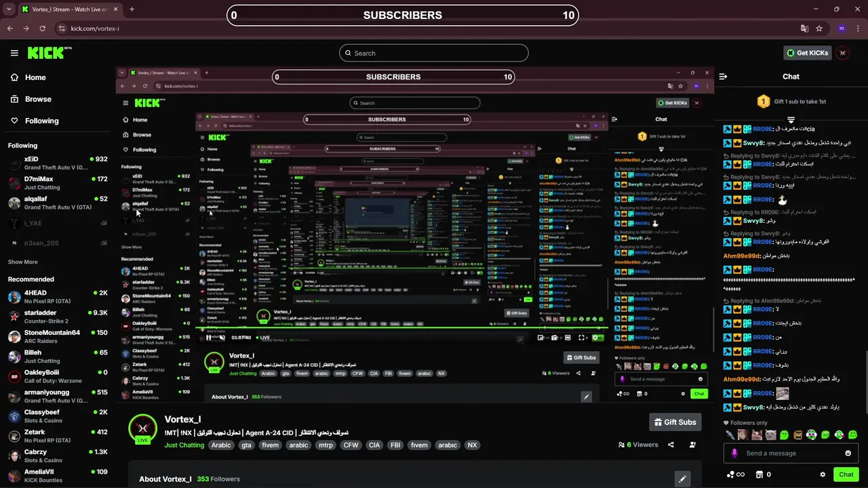Bookmark this page with star icon
Viewport: 868px width, 488px height.
click(x=819, y=28)
